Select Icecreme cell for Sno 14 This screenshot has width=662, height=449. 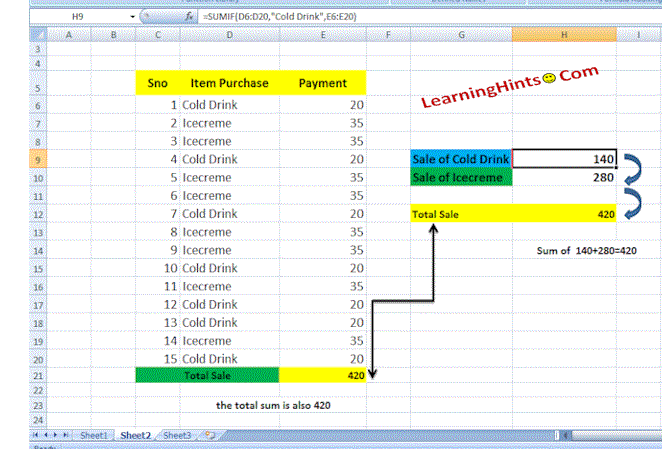click(x=229, y=341)
